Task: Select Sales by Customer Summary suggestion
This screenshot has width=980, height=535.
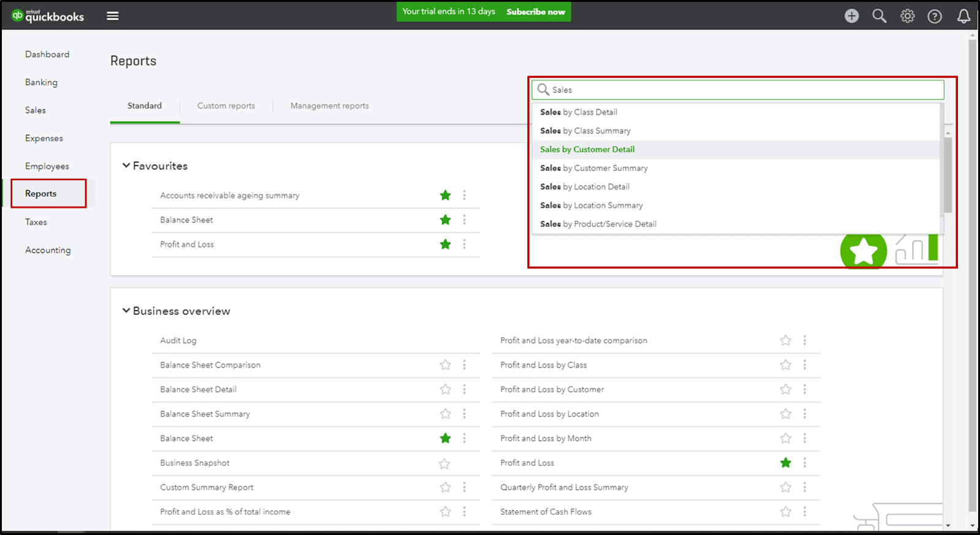Action: (x=736, y=168)
